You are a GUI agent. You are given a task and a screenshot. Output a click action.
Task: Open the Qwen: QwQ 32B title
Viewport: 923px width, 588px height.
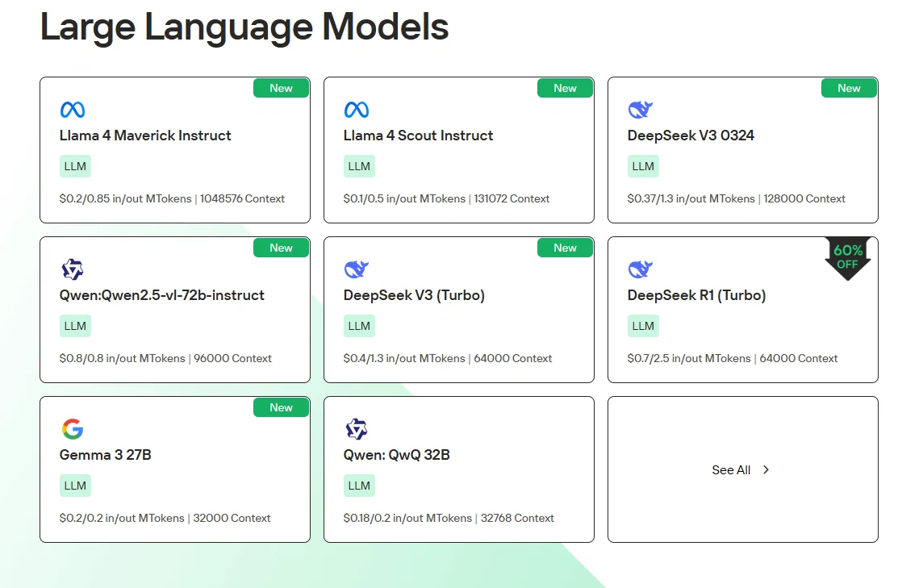397,455
